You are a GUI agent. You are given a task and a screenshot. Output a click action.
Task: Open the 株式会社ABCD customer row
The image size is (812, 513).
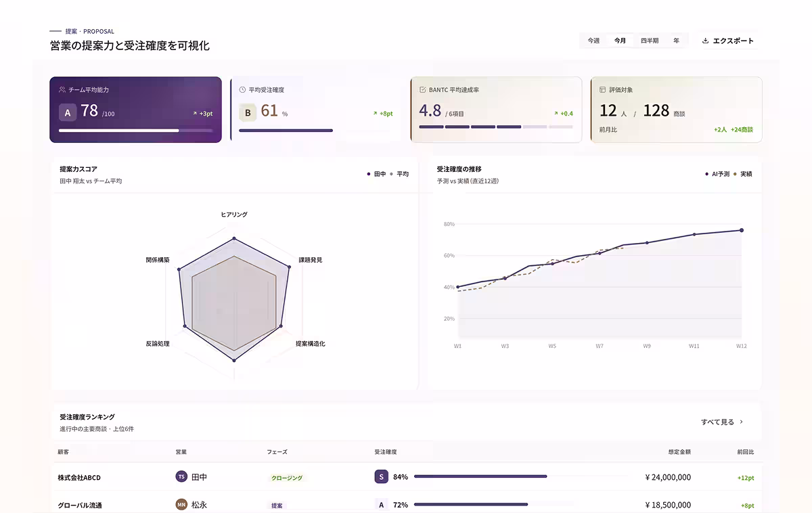408,477
